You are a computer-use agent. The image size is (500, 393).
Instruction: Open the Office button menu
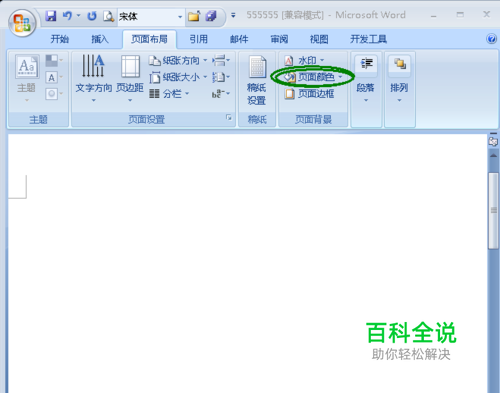22,23
